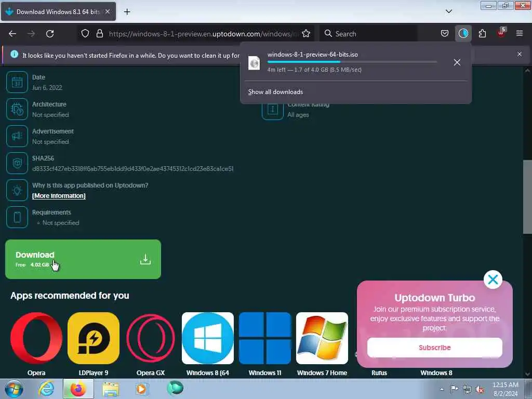Click the page vertical scrollbar thumb
Viewport: 532px width, 399px height.
[527, 197]
